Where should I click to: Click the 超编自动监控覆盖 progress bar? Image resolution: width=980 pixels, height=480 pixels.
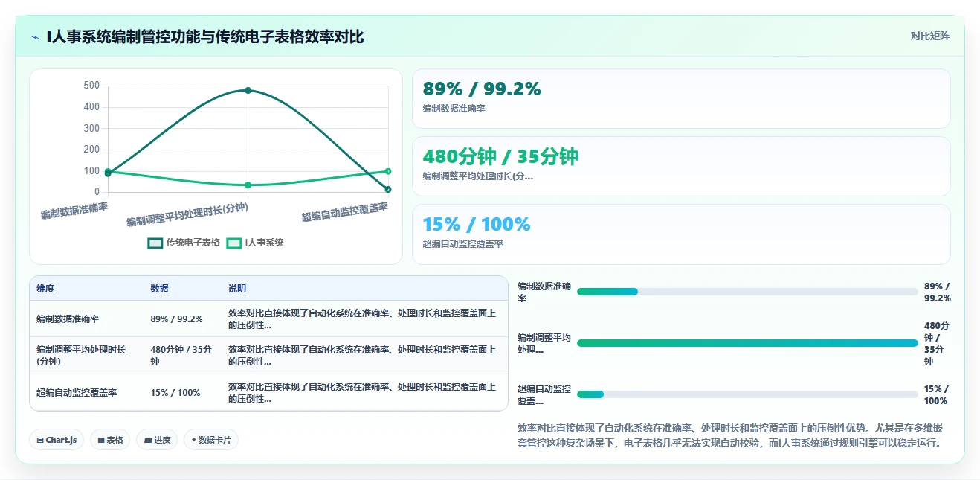coord(747,394)
